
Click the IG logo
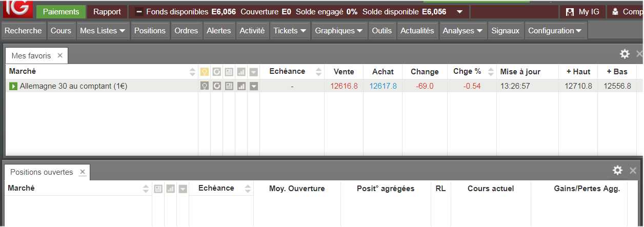point(17,9)
